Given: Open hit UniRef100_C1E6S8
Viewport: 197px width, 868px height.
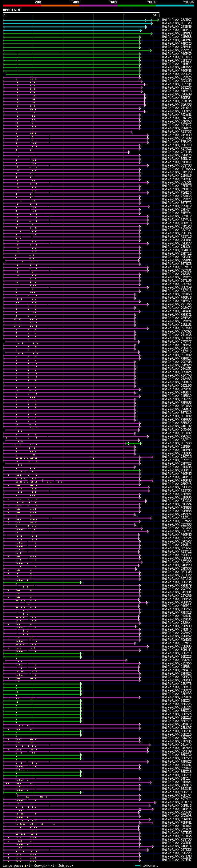Looking at the screenshot, I should point(177,37).
